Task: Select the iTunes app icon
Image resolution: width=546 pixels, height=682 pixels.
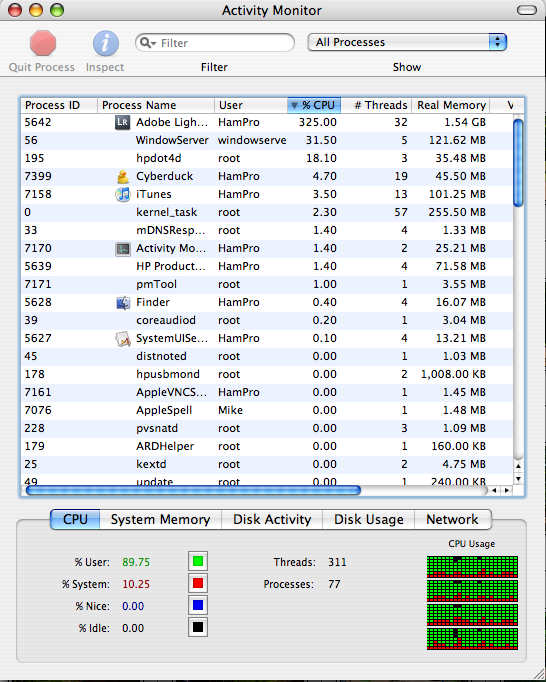Action: click(x=123, y=194)
